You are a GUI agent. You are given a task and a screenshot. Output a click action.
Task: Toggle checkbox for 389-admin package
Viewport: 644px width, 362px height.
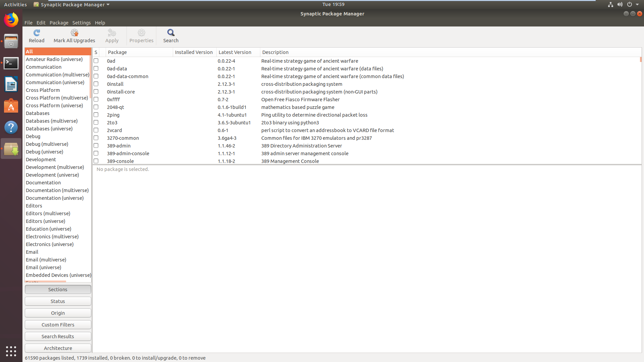tap(96, 145)
